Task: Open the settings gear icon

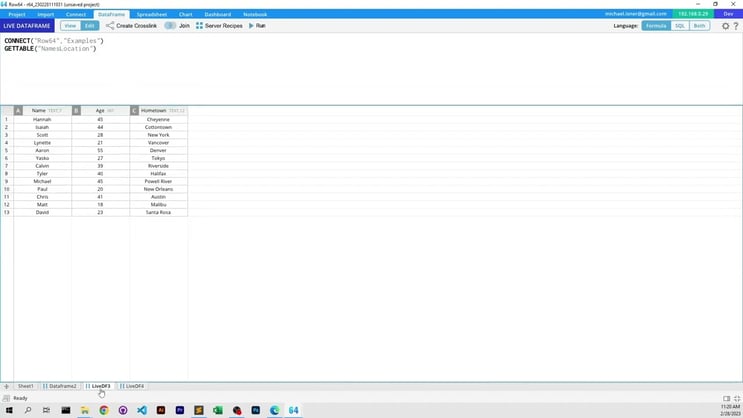Action: pos(725,26)
